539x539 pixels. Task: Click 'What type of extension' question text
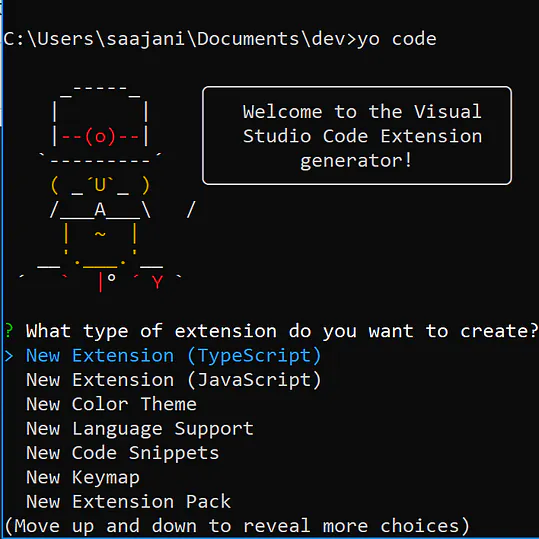(282, 331)
